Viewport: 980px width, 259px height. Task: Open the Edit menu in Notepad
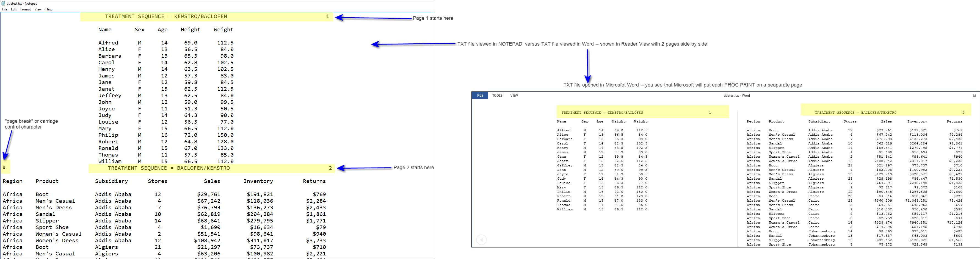(14, 10)
